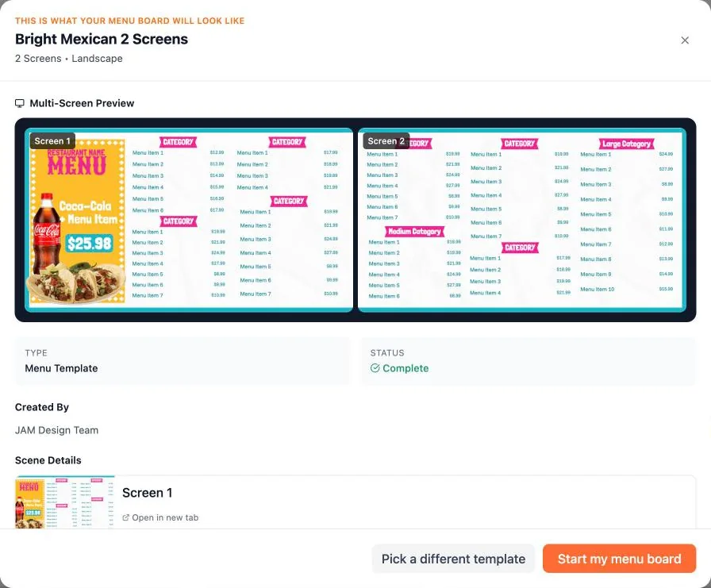The image size is (711, 588).
Task: Click the 2 Screens Landscape subtitle
Action: tap(69, 59)
